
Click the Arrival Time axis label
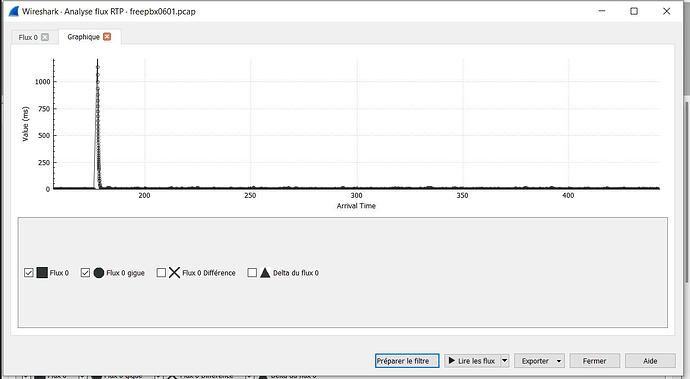point(356,206)
